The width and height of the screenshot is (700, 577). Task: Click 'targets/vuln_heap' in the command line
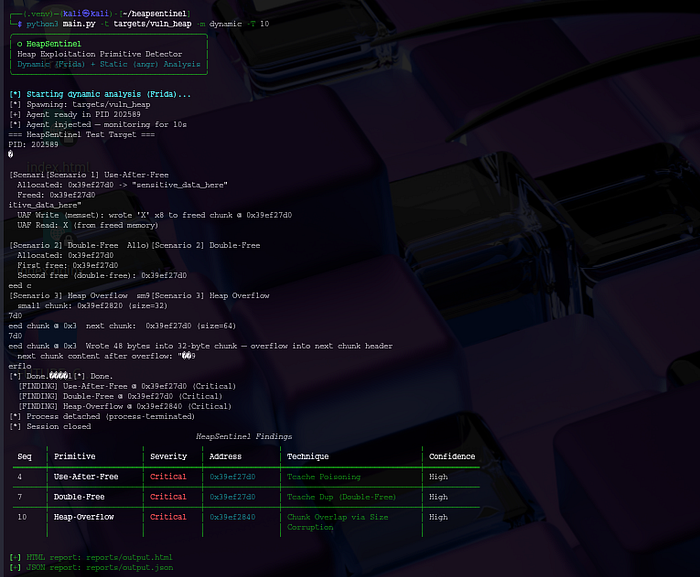(x=152, y=24)
